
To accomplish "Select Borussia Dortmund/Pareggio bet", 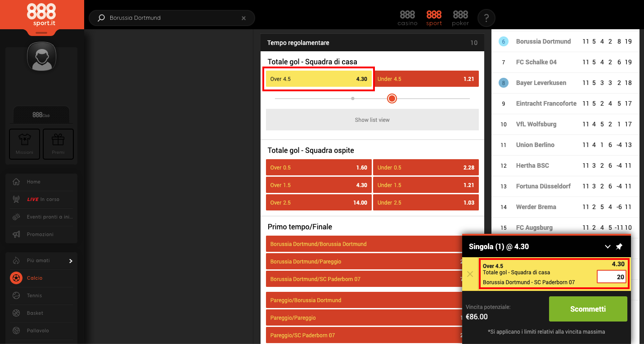I will coord(365,261).
